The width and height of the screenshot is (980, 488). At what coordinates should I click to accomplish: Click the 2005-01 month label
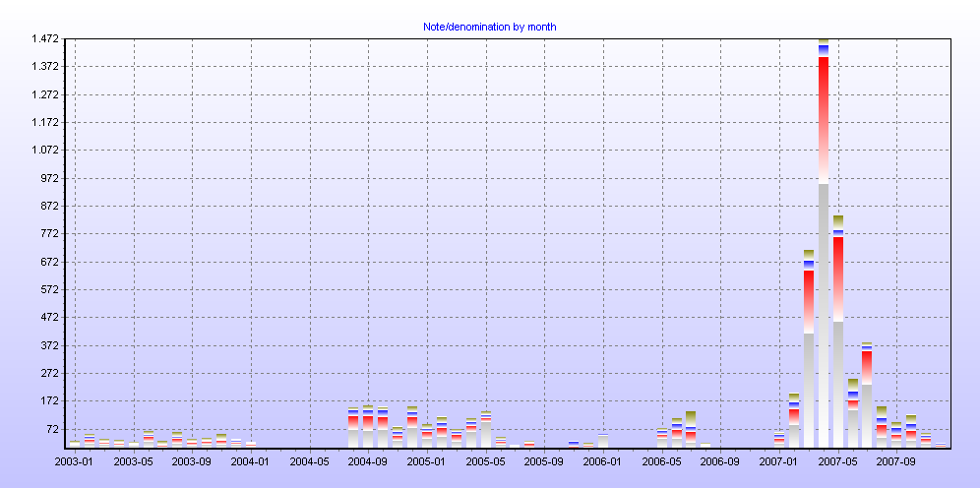click(x=427, y=461)
